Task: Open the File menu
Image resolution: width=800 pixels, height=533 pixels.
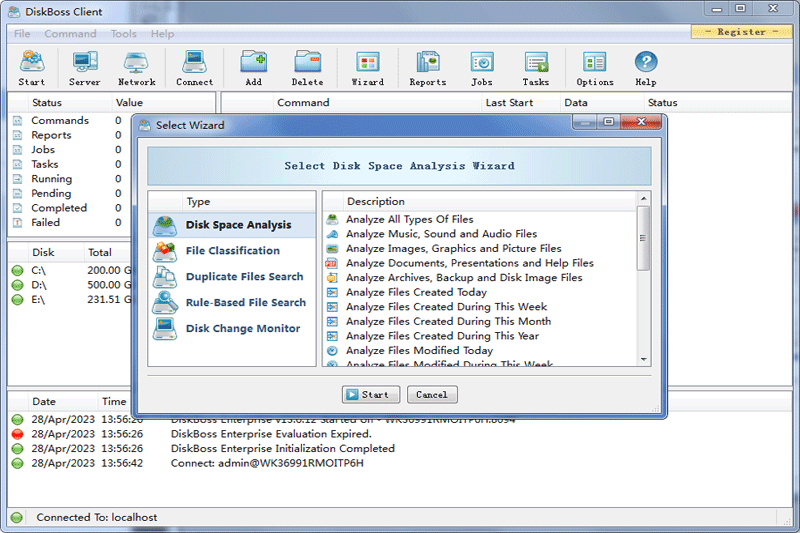Action: point(22,34)
